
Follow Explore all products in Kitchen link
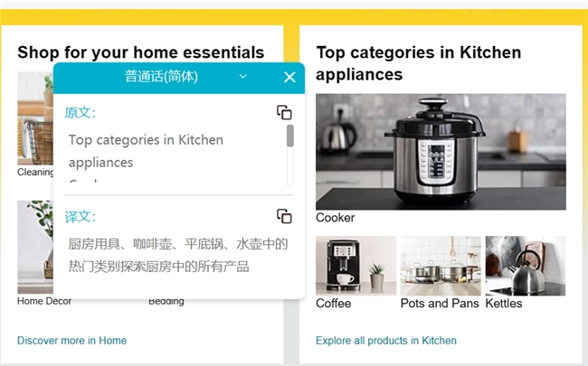pos(386,341)
